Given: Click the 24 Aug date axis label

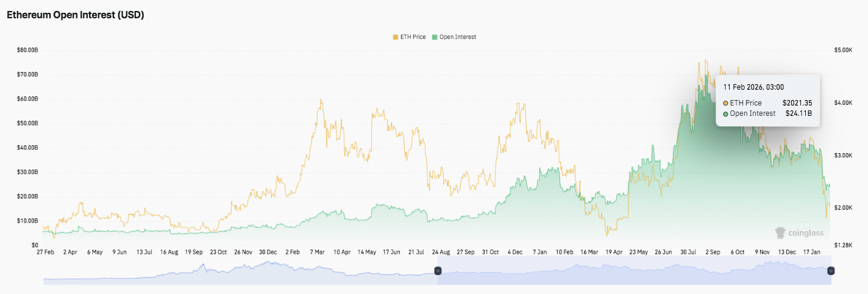Looking at the screenshot, I should coord(440,251).
